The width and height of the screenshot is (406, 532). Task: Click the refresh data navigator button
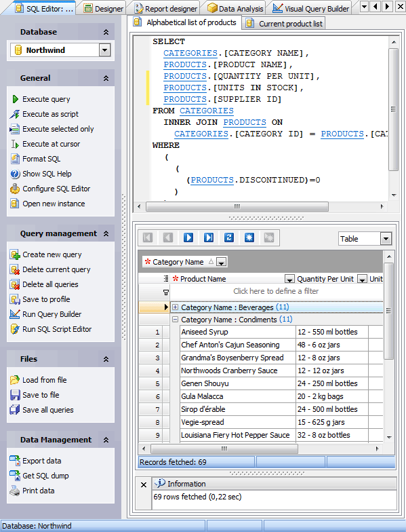(x=229, y=237)
